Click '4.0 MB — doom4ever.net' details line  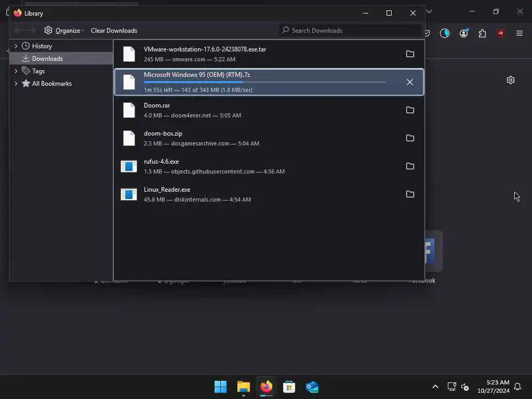192,115
